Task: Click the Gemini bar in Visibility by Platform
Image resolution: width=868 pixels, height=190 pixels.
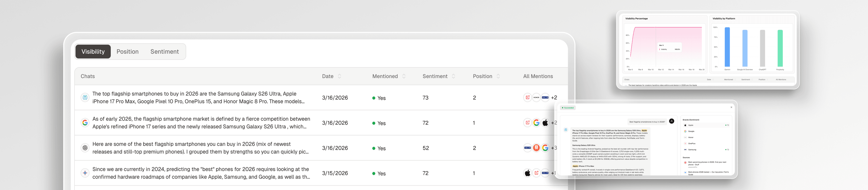Action: click(727, 47)
